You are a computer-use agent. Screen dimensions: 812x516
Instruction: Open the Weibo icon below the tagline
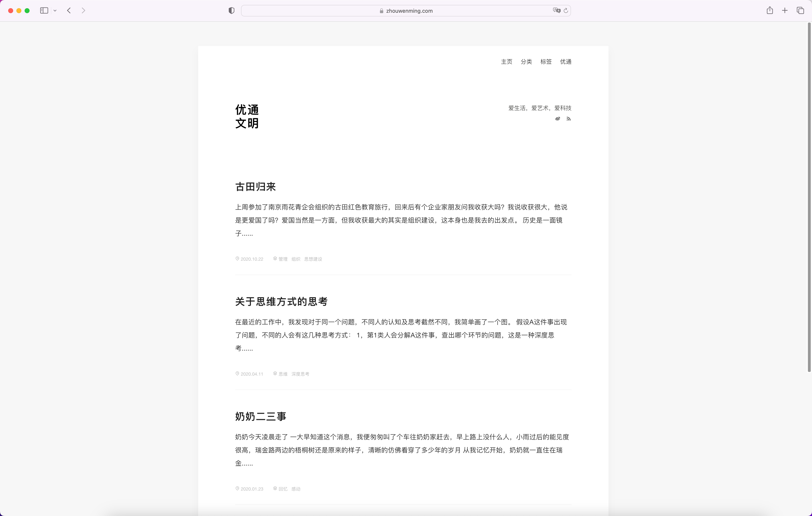(x=558, y=119)
